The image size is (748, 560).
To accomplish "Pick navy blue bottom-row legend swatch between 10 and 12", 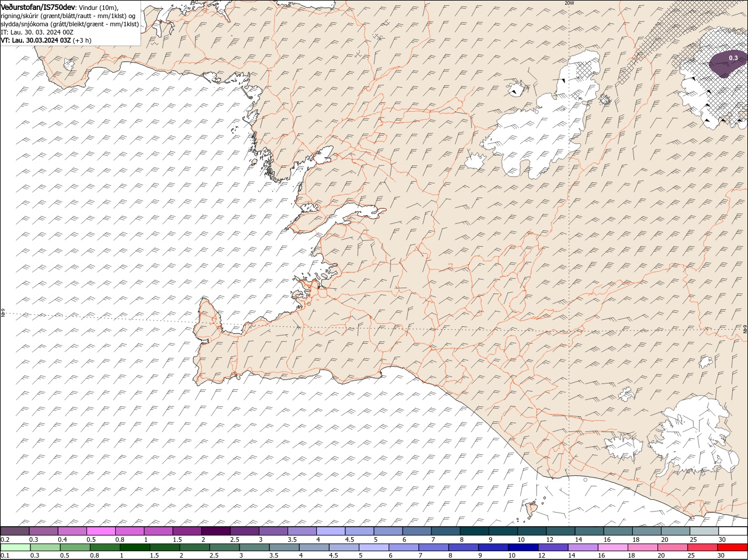I will point(524,547).
